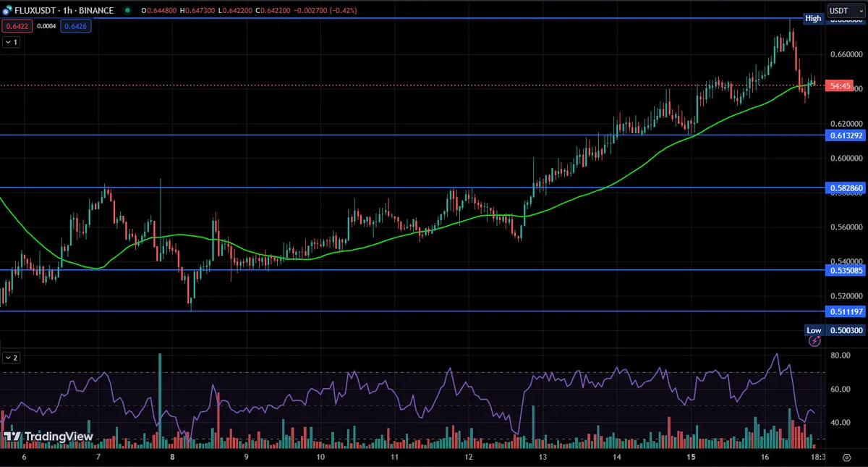The image size is (868, 467).
Task: Click the Low price label
Action: click(x=814, y=330)
